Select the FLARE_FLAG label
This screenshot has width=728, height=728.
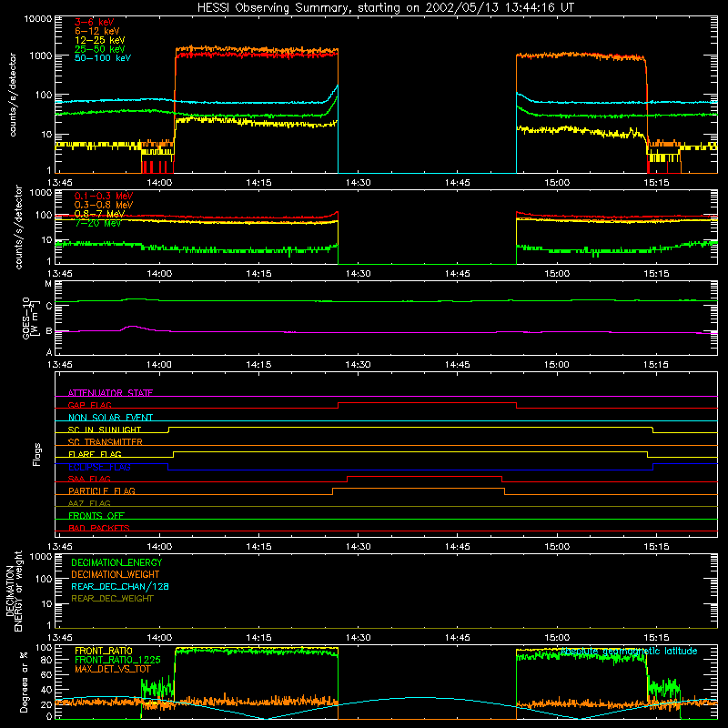[x=95, y=454]
